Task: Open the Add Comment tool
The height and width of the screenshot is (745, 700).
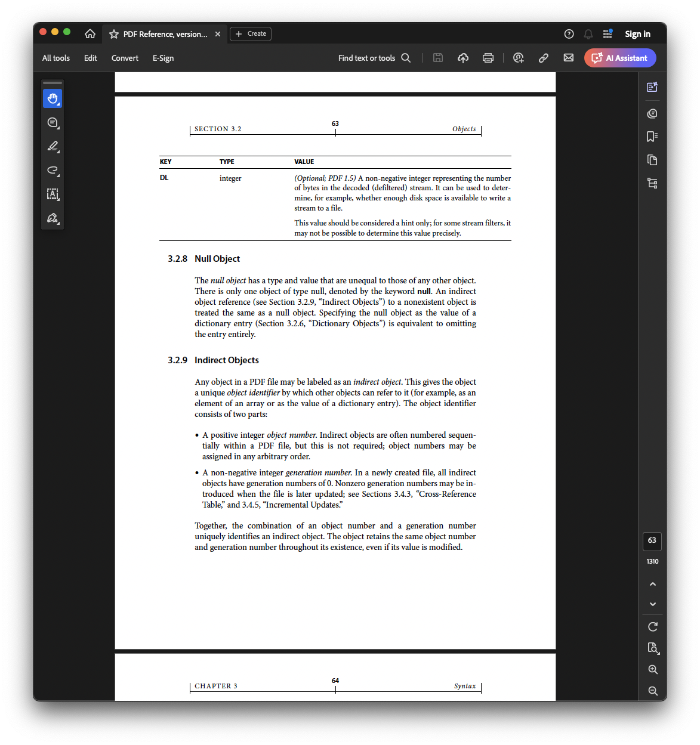Action: point(53,122)
